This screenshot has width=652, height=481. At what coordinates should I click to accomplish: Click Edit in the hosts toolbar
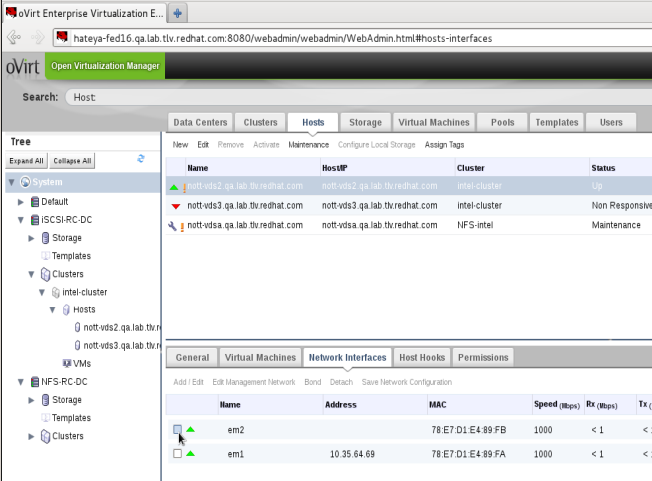(203, 145)
